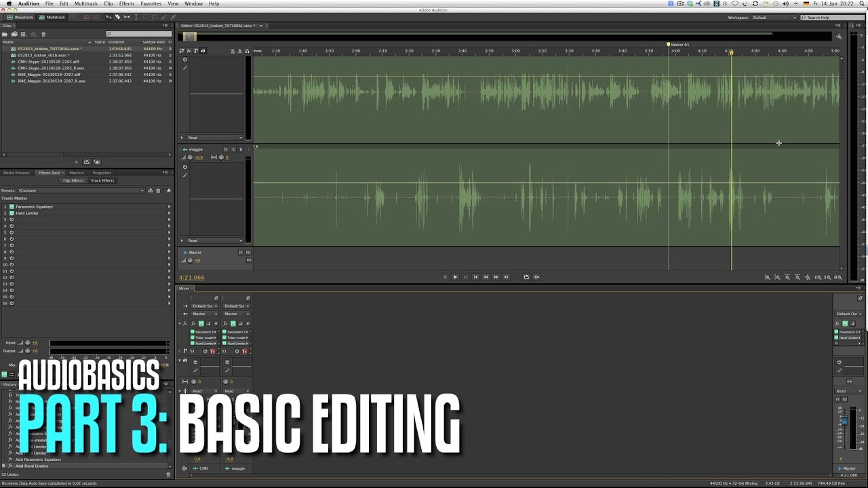Click the Skip Selection transport button
The height and width of the screenshot is (488, 868).
pyautogui.click(x=536, y=277)
